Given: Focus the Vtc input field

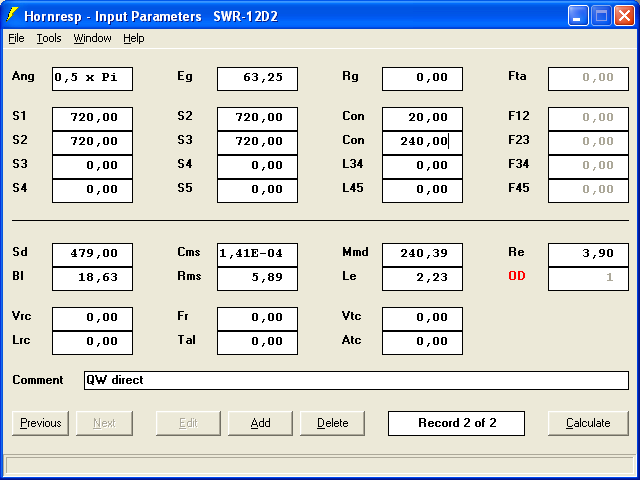Looking at the screenshot, I should click(422, 319).
